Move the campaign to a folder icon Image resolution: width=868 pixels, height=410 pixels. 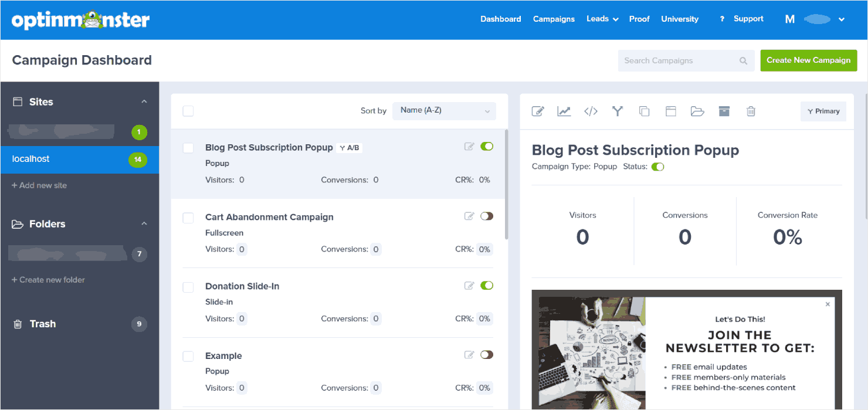[x=697, y=111]
